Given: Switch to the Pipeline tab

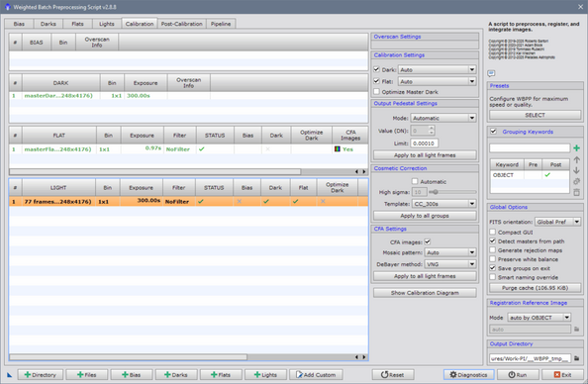Looking at the screenshot, I should click(x=221, y=24).
